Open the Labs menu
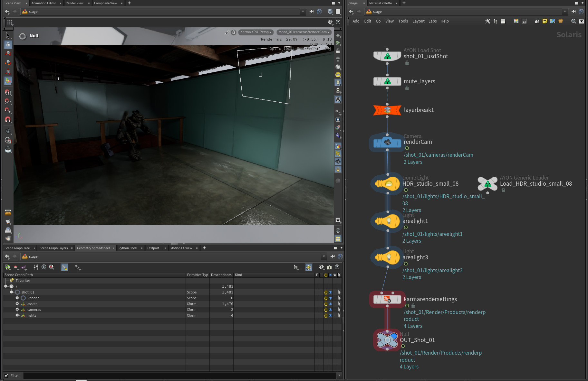This screenshot has width=588, height=381. [x=432, y=21]
